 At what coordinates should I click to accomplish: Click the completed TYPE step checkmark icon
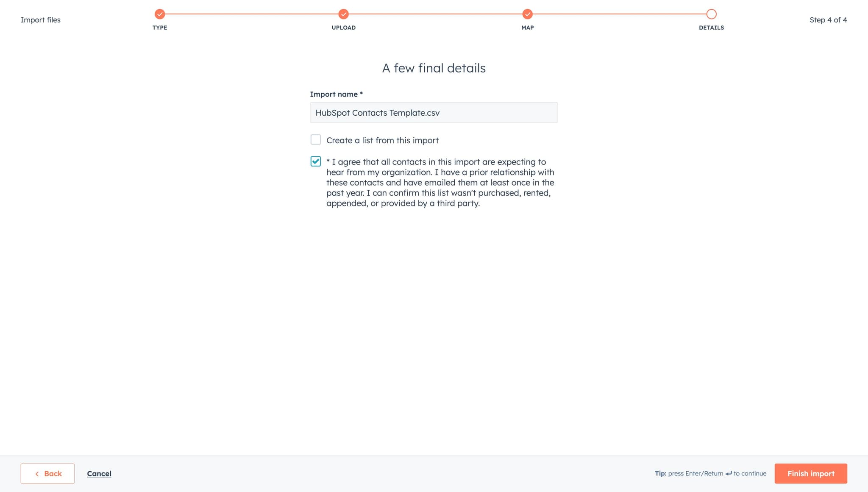(159, 14)
